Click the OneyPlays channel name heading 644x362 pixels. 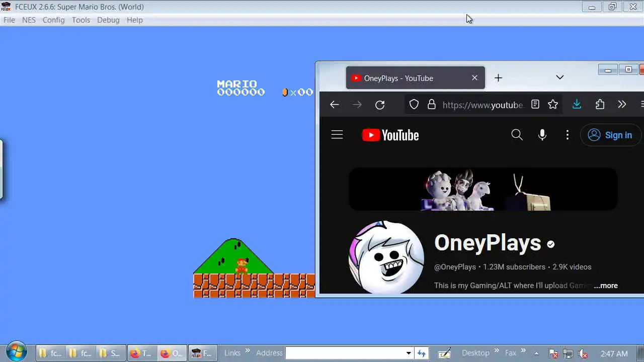click(488, 243)
